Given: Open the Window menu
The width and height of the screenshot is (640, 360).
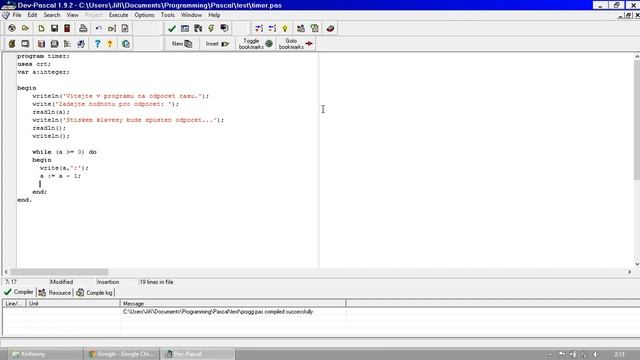Looking at the screenshot, I should (x=191, y=15).
